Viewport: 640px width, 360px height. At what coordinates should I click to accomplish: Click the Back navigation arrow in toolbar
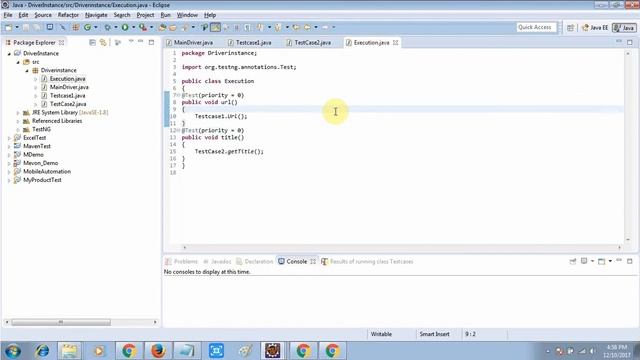[x=307, y=27]
